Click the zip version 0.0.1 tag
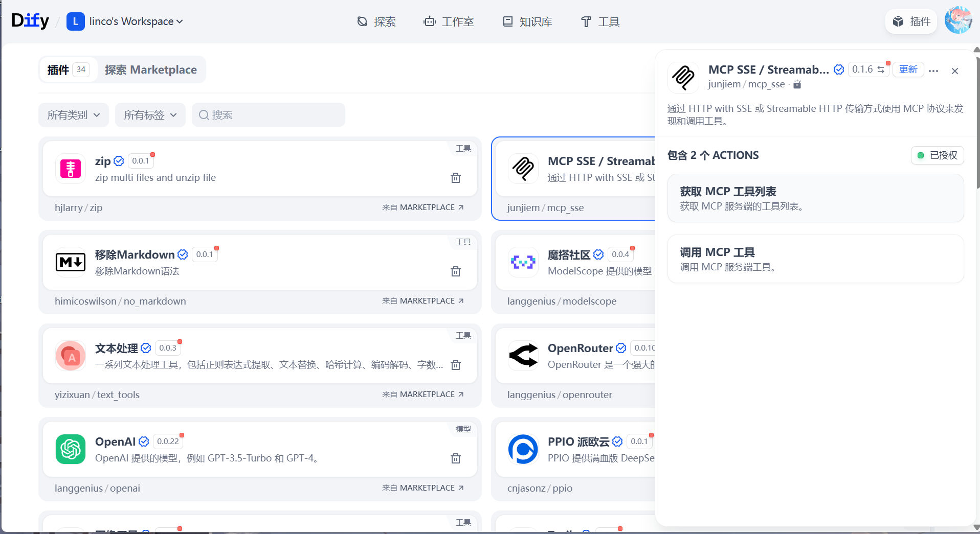 click(141, 161)
